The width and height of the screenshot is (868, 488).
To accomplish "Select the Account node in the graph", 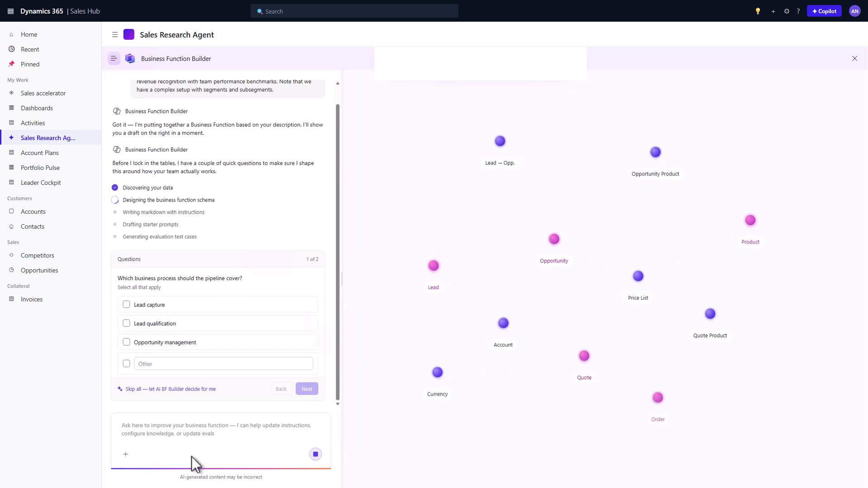I will click(x=503, y=323).
